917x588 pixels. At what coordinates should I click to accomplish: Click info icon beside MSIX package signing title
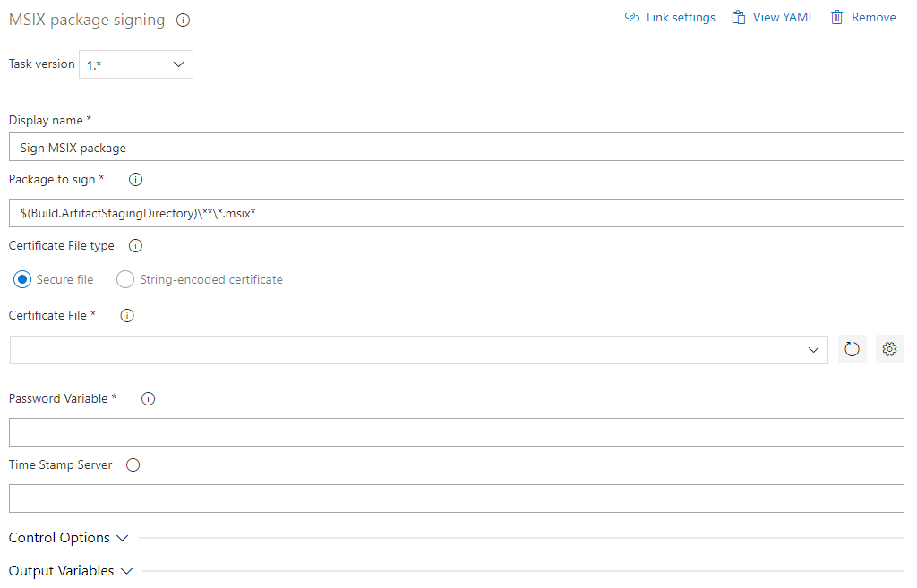183,21
